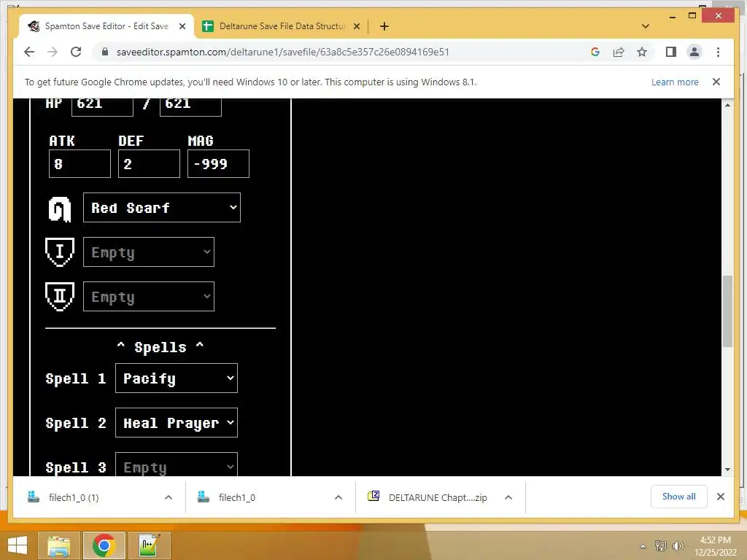The height and width of the screenshot is (560, 747).
Task: Open the Chrome three-dot menu
Action: (x=718, y=52)
